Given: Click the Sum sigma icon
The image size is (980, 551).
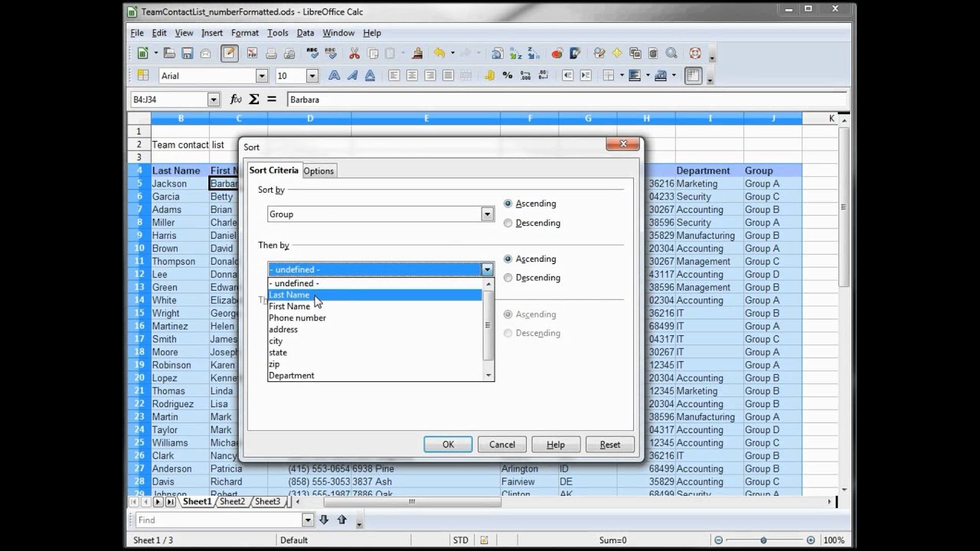Looking at the screenshot, I should [x=254, y=99].
